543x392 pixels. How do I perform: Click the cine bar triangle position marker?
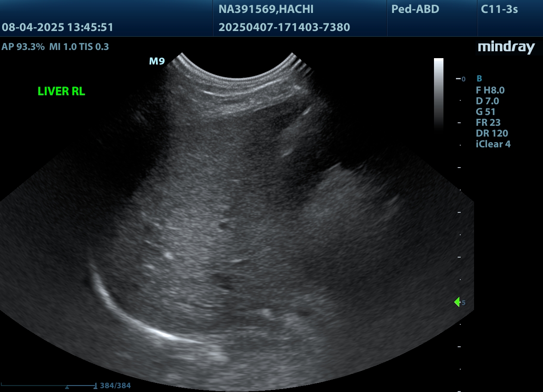(x=67, y=387)
